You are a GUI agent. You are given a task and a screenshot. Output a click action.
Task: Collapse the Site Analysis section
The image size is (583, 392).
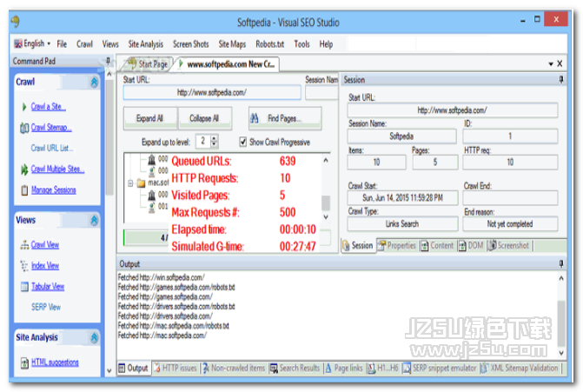pos(94,338)
